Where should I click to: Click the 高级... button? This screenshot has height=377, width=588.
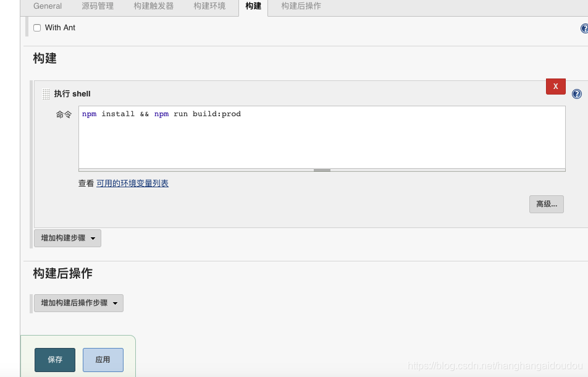click(547, 204)
